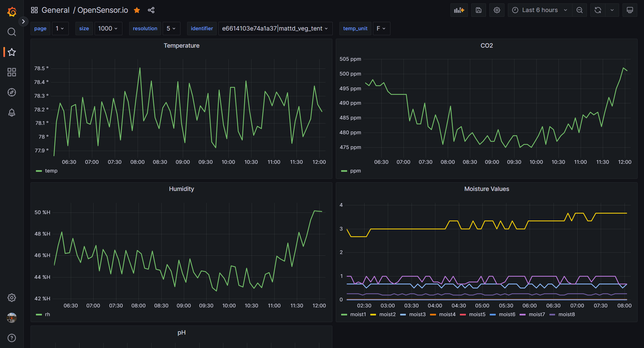Image resolution: width=644 pixels, height=348 pixels.
Task: Expand the sidebar with the chevron button
Action: point(23,21)
